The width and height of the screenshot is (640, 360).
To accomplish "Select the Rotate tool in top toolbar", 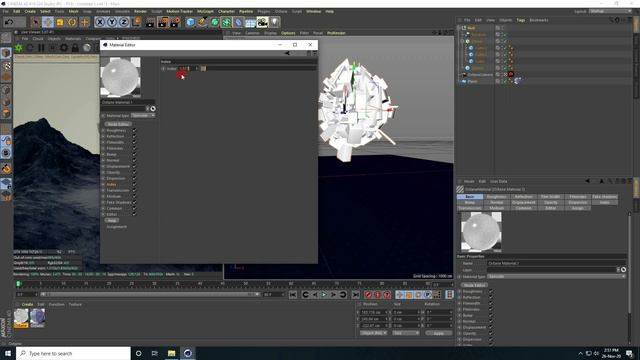I will point(72,22).
